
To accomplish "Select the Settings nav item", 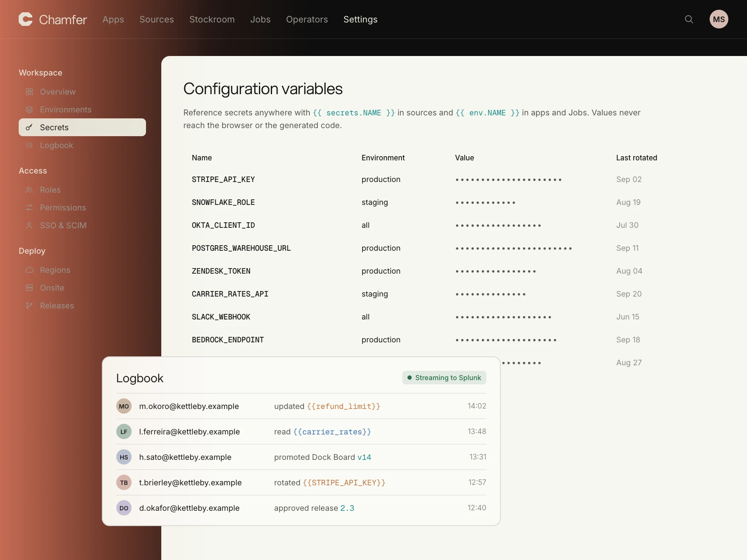I will (x=360, y=20).
